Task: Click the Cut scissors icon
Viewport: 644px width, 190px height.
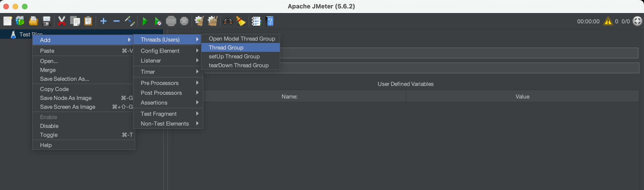Action: (x=62, y=21)
